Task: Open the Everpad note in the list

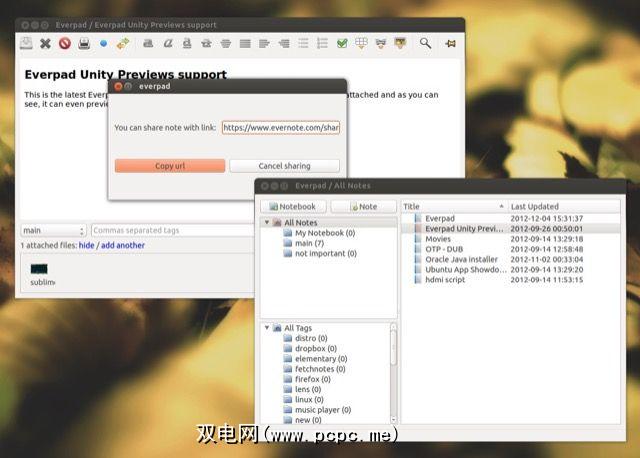Action: 510,218
